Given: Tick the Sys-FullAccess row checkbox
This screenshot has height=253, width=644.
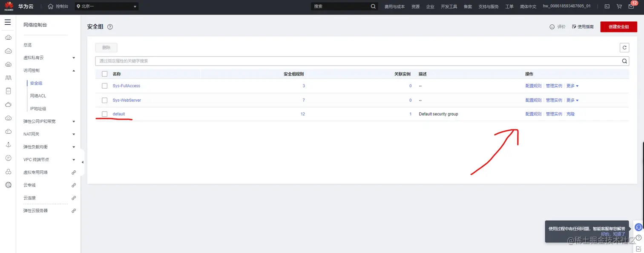Looking at the screenshot, I should pos(105,86).
